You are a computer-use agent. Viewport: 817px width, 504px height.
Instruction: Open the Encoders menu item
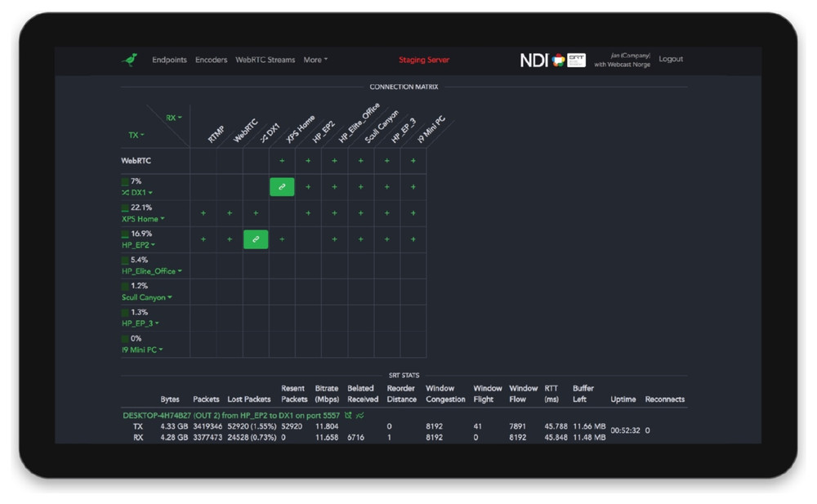(x=211, y=60)
